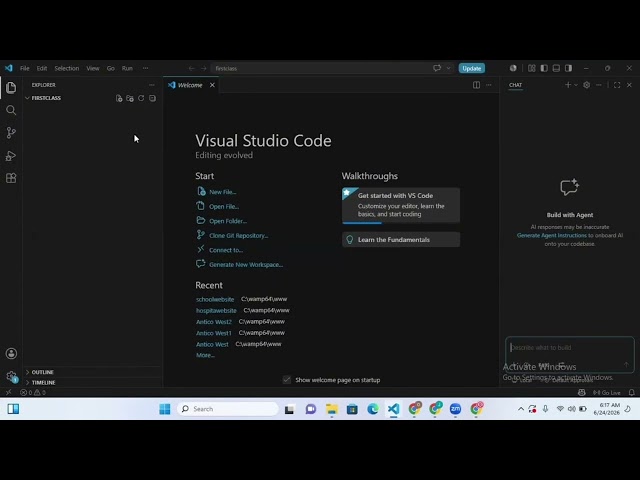Viewport: 640px width, 480px height.
Task: Open the File menu
Action: 24,68
